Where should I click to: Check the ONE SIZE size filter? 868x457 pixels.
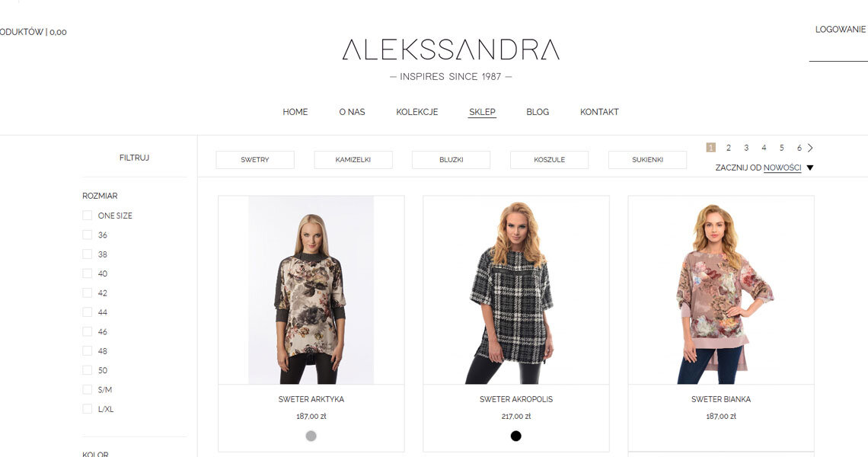click(x=87, y=216)
